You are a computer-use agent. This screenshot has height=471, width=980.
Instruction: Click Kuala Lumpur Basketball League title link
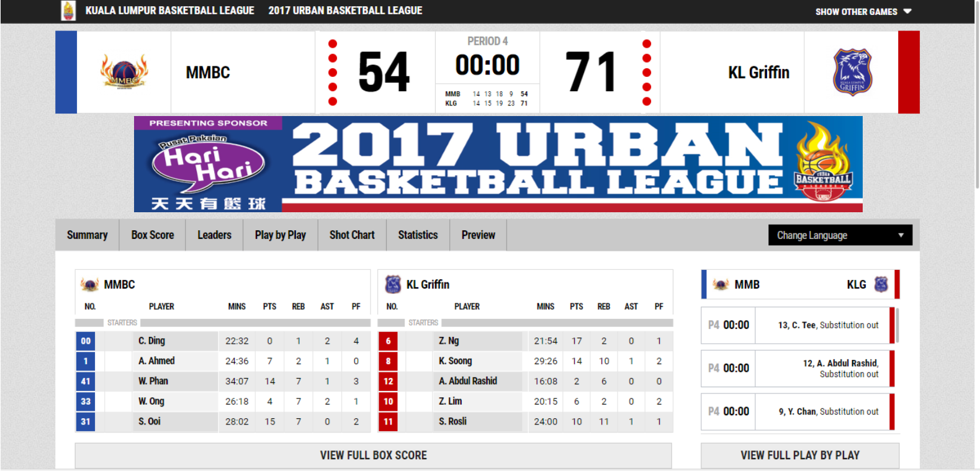tap(169, 11)
